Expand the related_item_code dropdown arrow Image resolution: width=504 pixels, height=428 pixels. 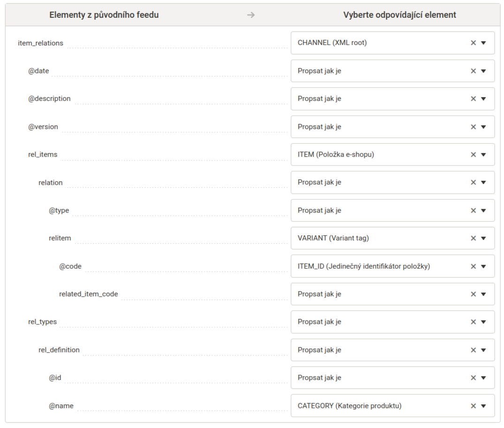click(484, 294)
